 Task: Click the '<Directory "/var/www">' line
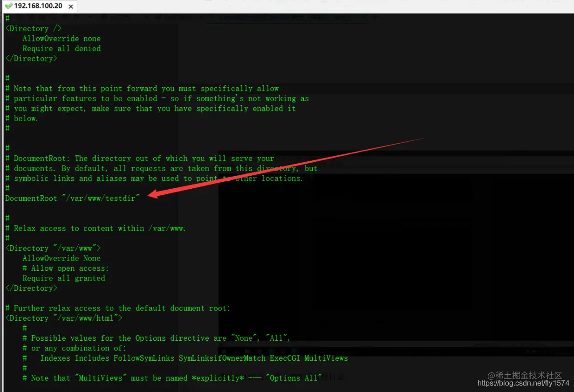click(53, 248)
